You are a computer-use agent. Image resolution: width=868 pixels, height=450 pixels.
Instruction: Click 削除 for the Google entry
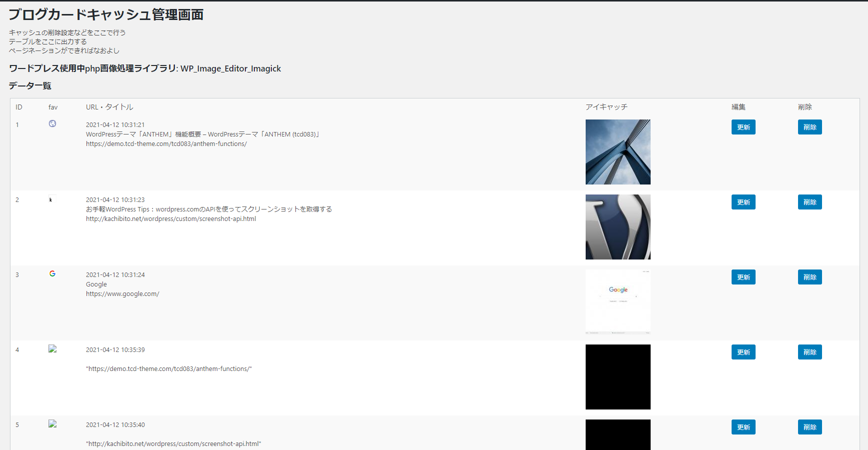pyautogui.click(x=810, y=277)
